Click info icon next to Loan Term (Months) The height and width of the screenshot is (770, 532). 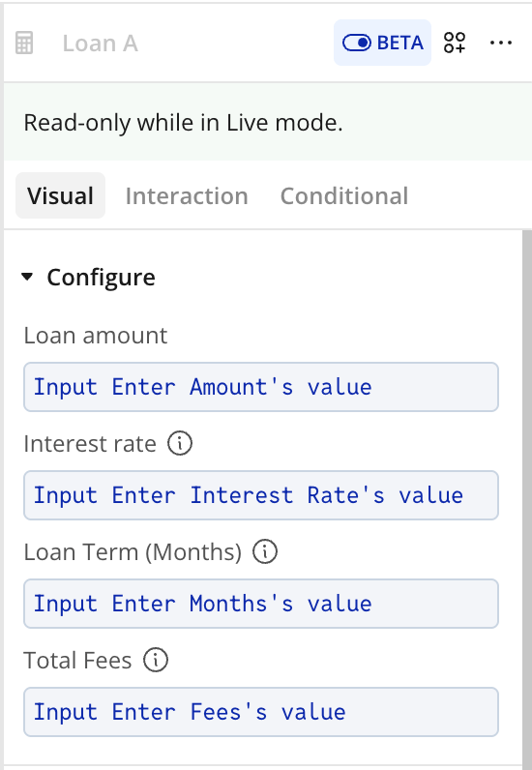[x=265, y=551]
